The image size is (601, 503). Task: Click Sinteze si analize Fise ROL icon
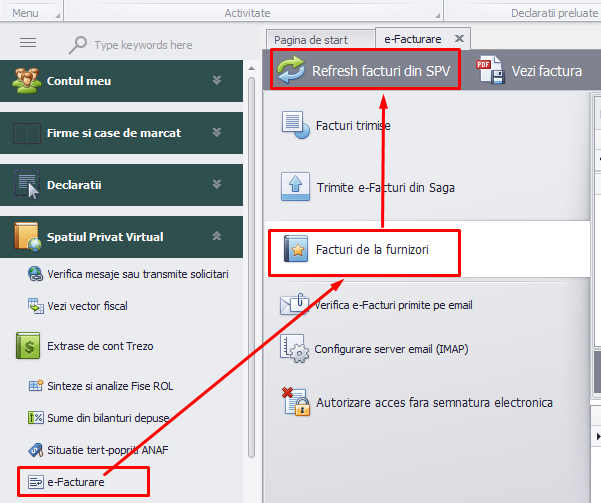(36, 386)
